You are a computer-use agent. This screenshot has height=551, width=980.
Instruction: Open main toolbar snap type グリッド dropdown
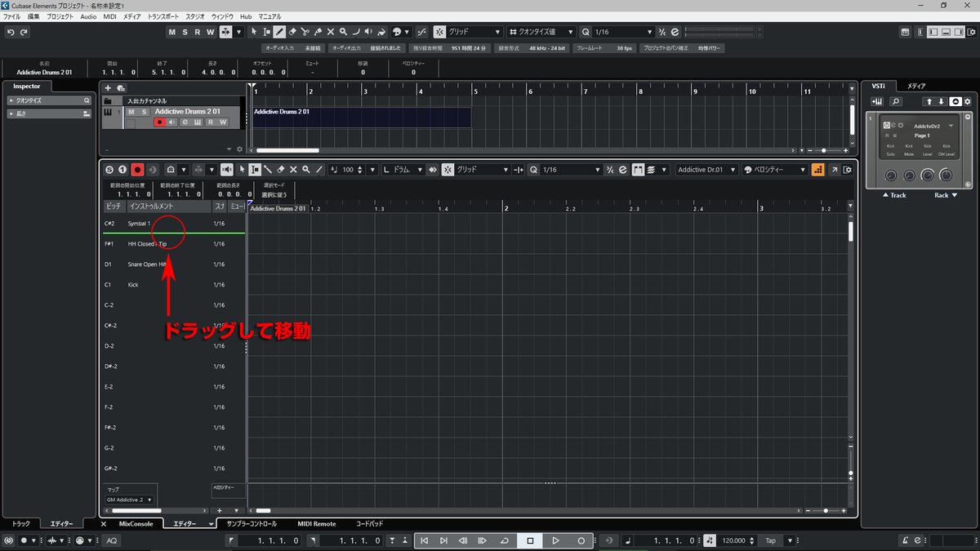(474, 32)
